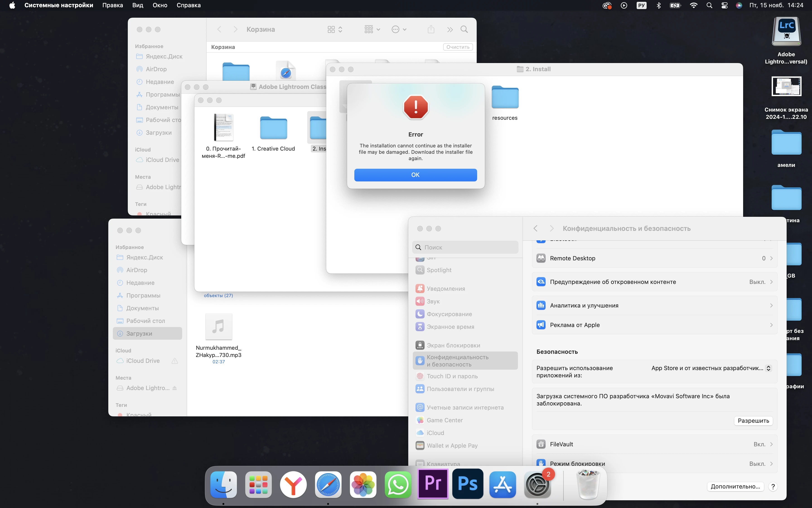Click the Разрешить button for Movavi software
The image size is (812, 508).
point(753,421)
